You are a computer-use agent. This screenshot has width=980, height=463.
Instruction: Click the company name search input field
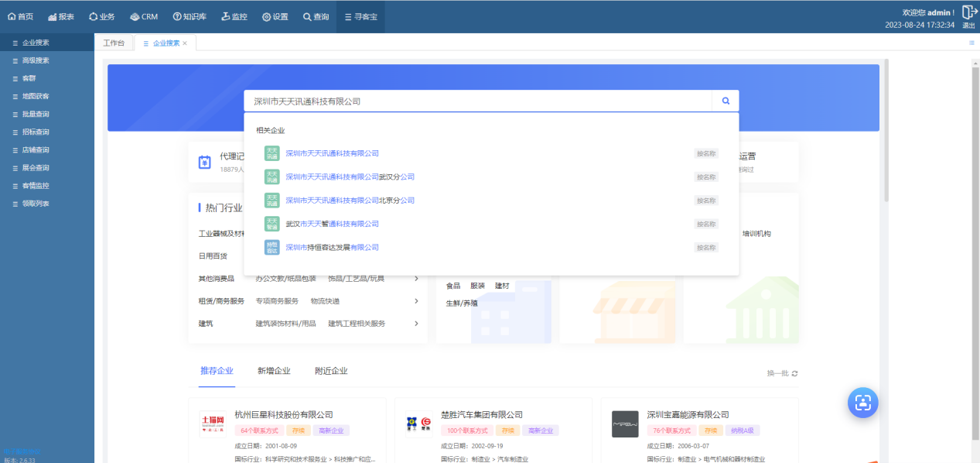[477, 101]
